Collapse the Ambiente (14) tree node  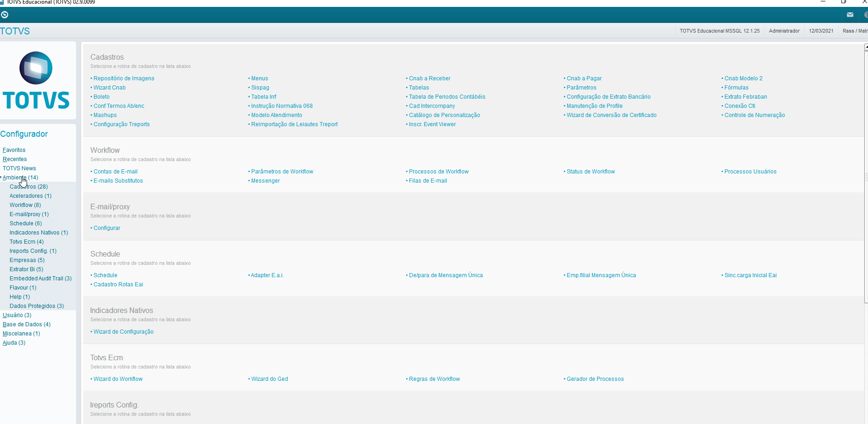tap(20, 178)
